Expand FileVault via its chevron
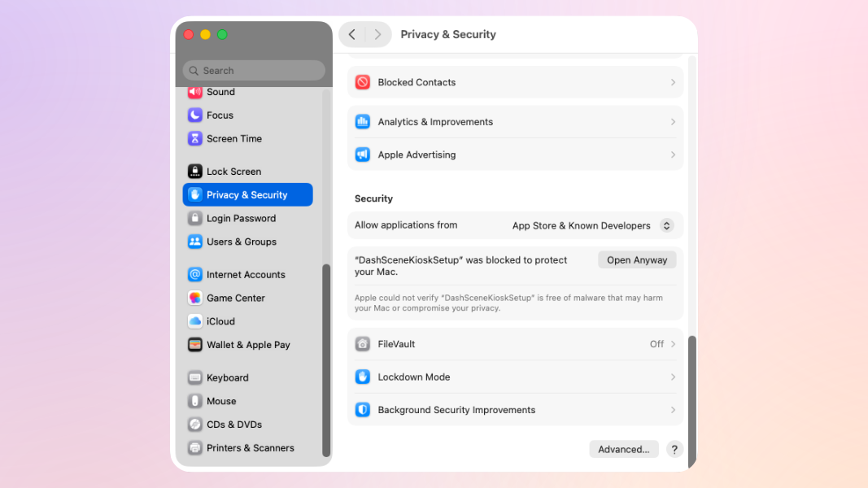This screenshot has height=488, width=868. (x=673, y=344)
